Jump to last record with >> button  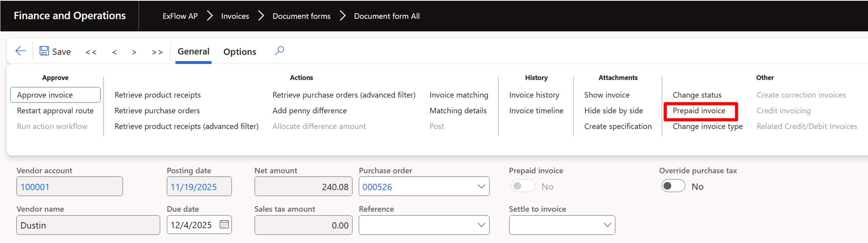(x=157, y=52)
